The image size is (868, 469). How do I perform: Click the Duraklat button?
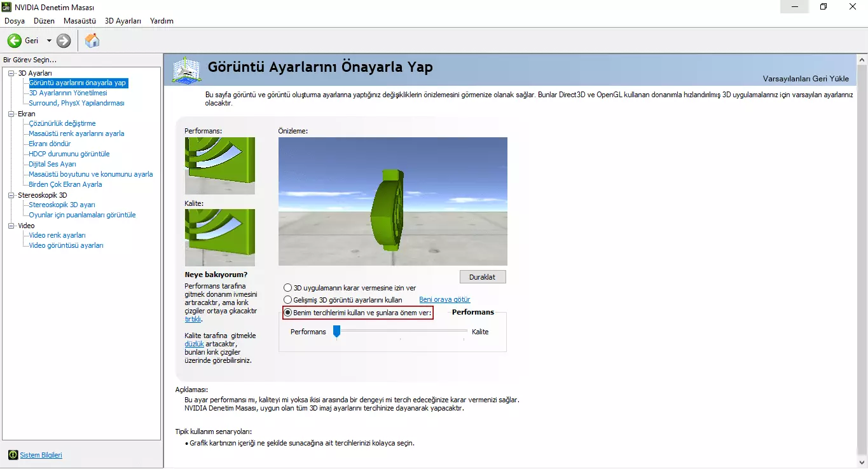(483, 277)
